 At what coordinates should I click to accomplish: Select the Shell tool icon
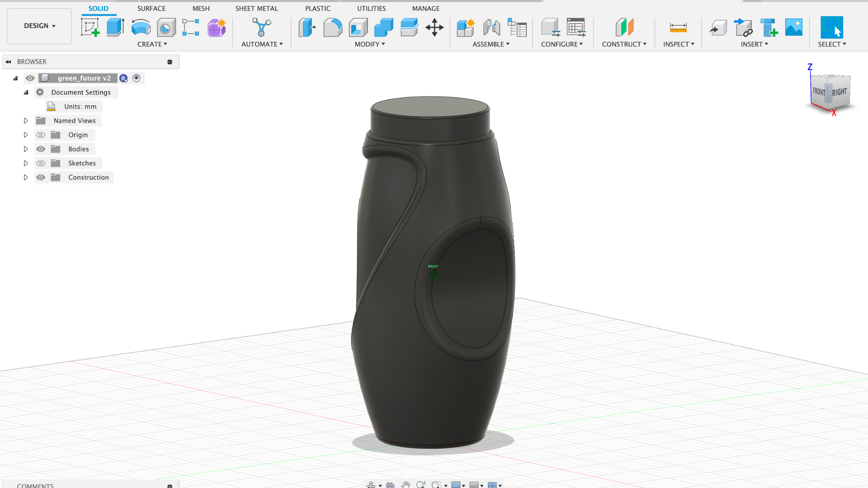coord(358,28)
